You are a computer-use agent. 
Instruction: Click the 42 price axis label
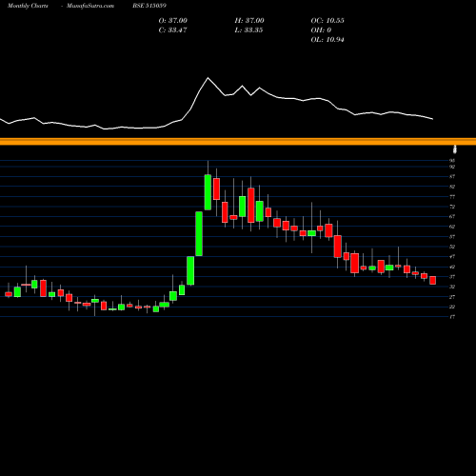click(x=452, y=267)
